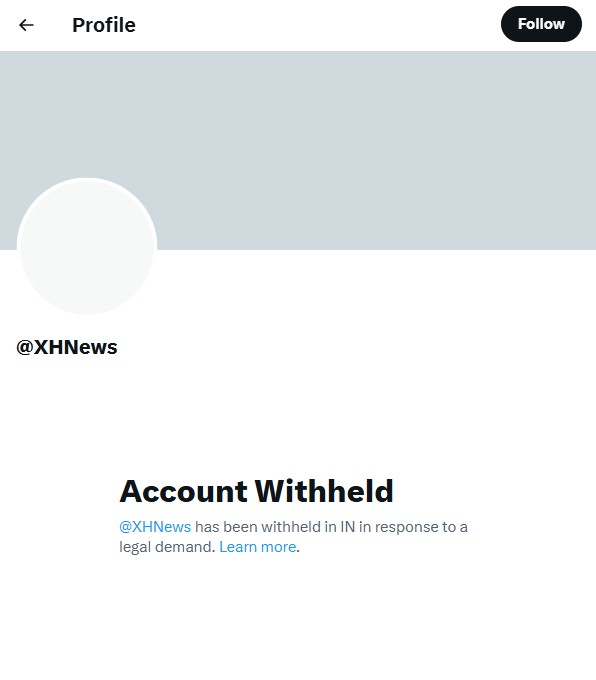Click the empty avatar placeholder circle
596x680 pixels.
pyautogui.click(x=87, y=246)
